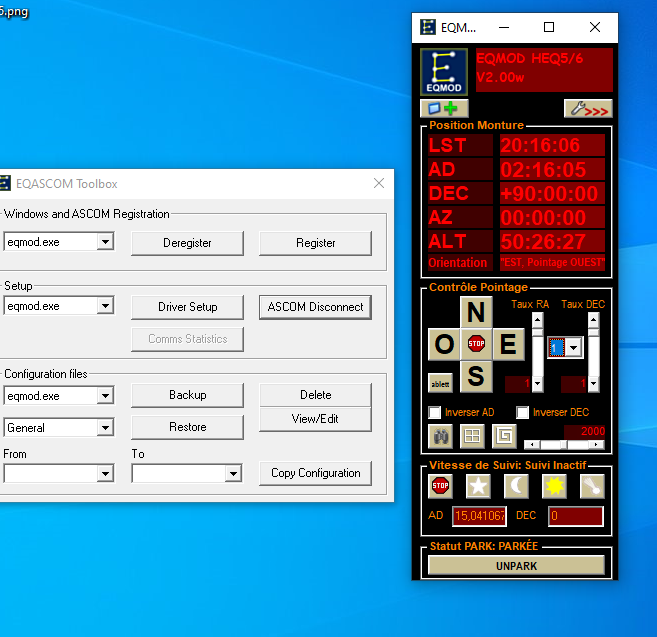Open the General dropdown
This screenshot has height=637, width=657.
(x=105, y=428)
